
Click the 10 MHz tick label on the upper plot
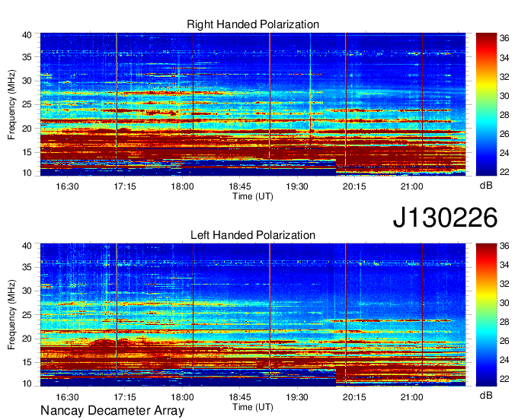pos(27,173)
